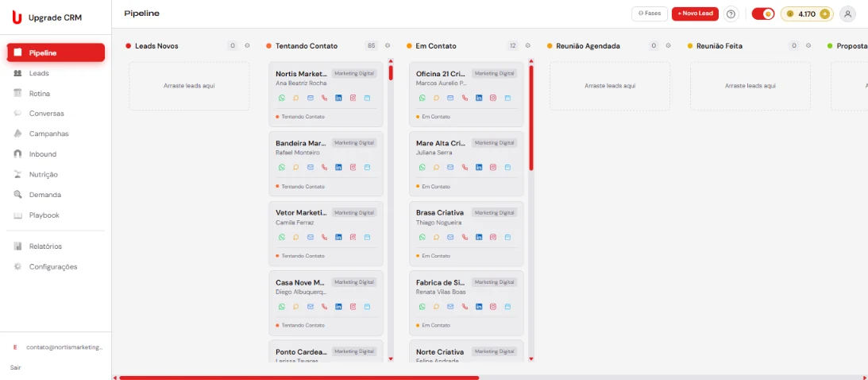868x380 pixels.
Task: Click the 85 count badge on Tentando Contato
Action: tap(372, 46)
